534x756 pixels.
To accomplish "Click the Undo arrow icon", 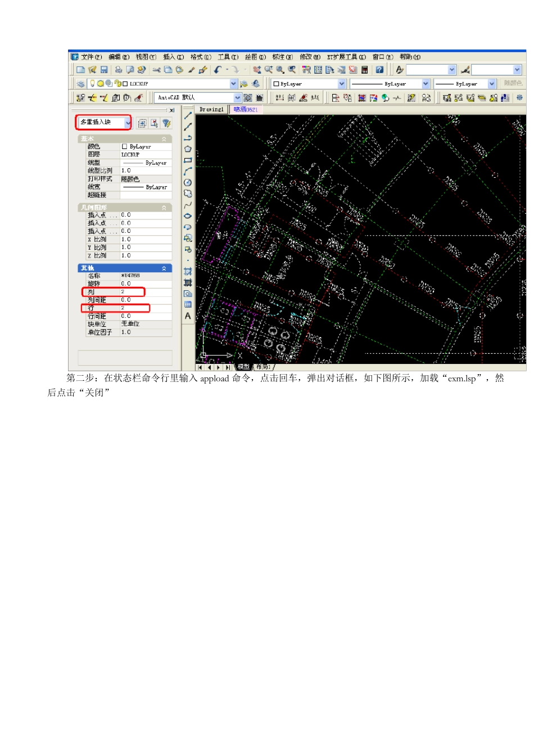I will point(218,70).
